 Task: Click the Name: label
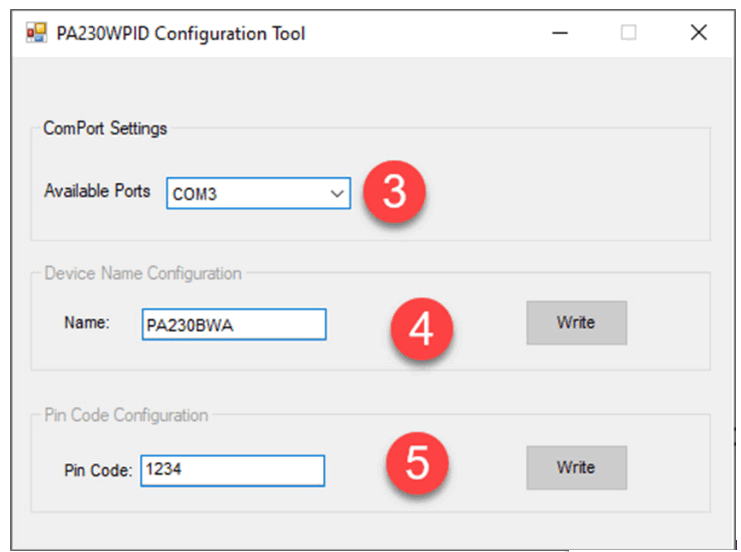tap(87, 323)
